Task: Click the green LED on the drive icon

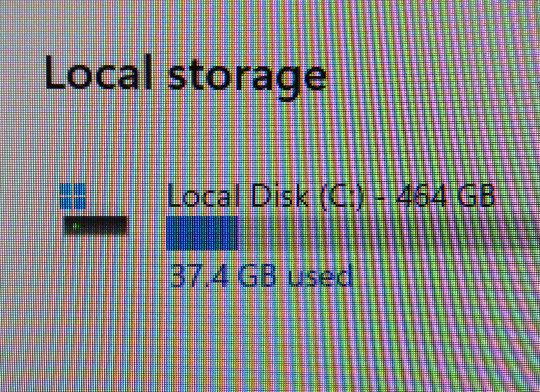Action: coord(76,226)
